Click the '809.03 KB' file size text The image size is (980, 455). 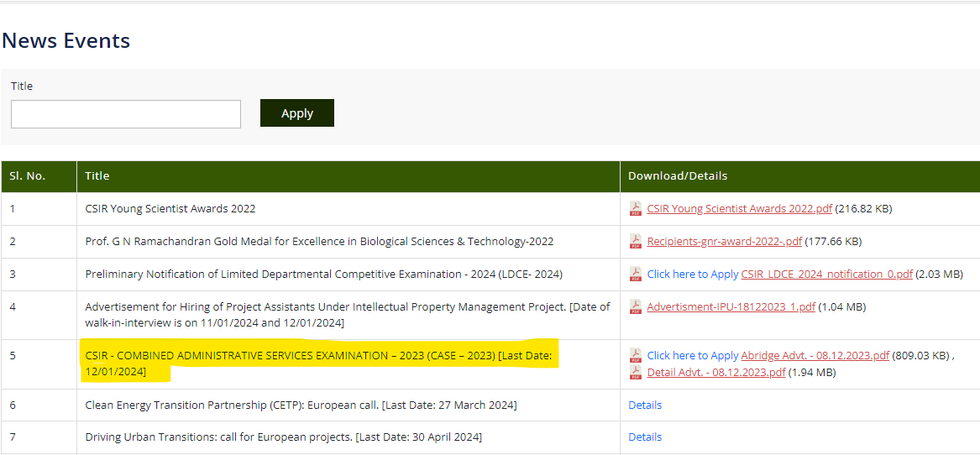pos(920,356)
